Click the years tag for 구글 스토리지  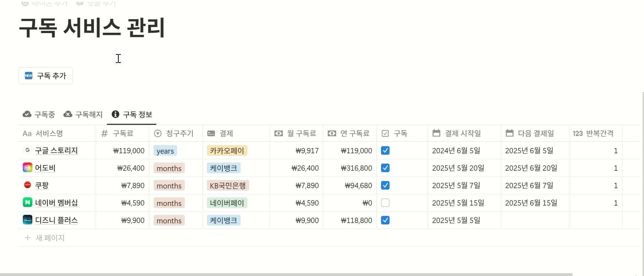(x=165, y=151)
